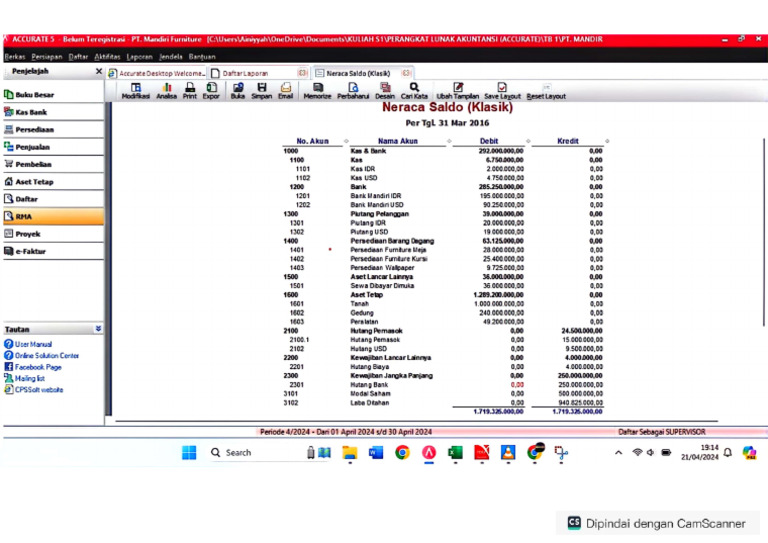
Task: Select the RMA sidebar item
Action: point(53,216)
